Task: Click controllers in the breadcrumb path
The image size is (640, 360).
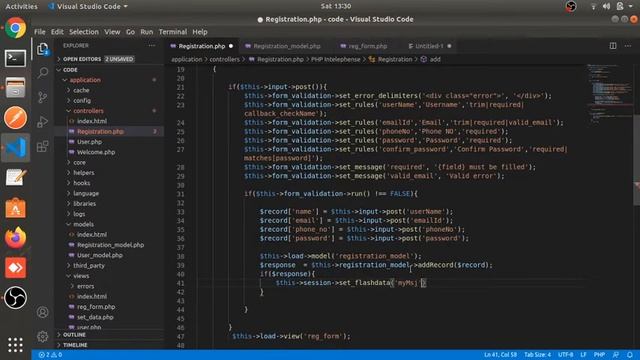Action: pos(224,59)
